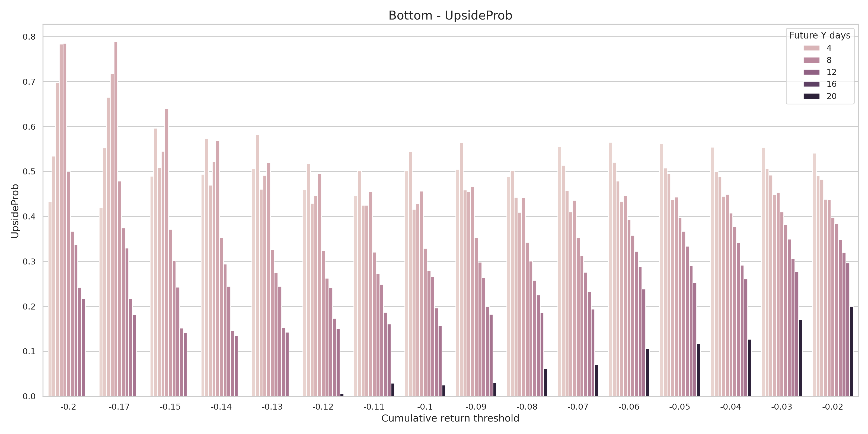
Task: Click the 0.8 y-axis tick label
Action: [x=29, y=37]
